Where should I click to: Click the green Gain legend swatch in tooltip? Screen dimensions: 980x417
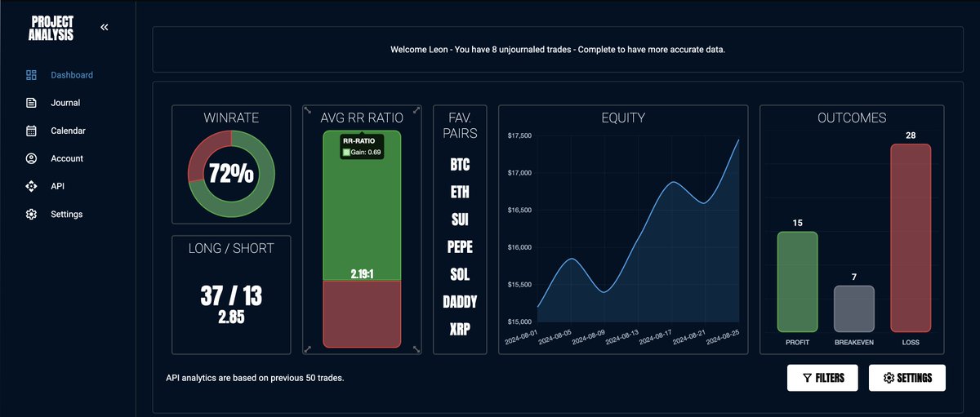(346, 153)
